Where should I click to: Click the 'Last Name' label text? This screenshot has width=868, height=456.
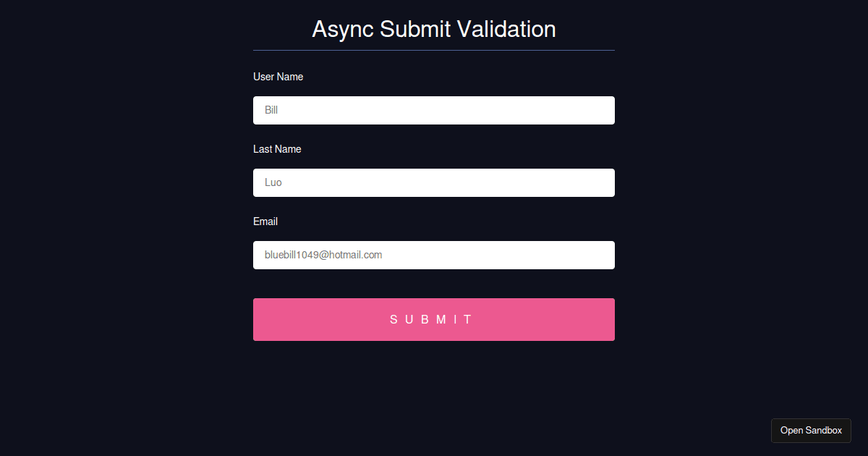(277, 149)
